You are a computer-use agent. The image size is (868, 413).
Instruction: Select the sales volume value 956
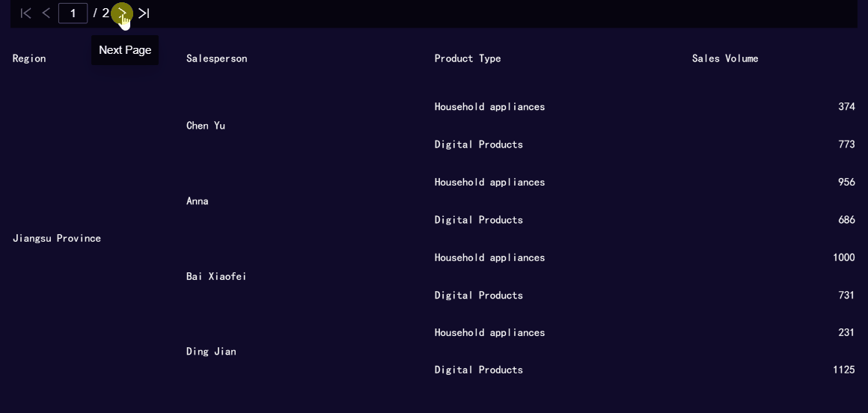847,182
